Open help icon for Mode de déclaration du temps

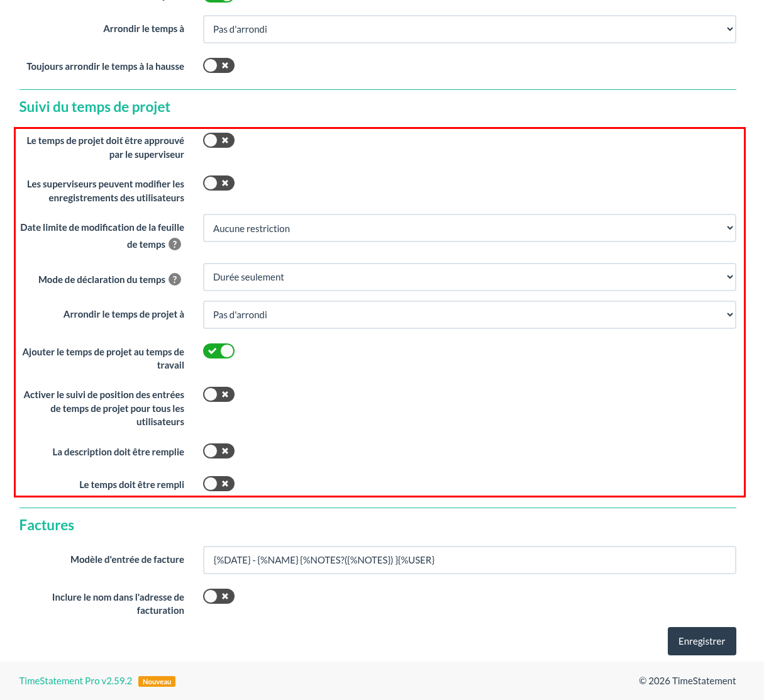pyautogui.click(x=175, y=279)
